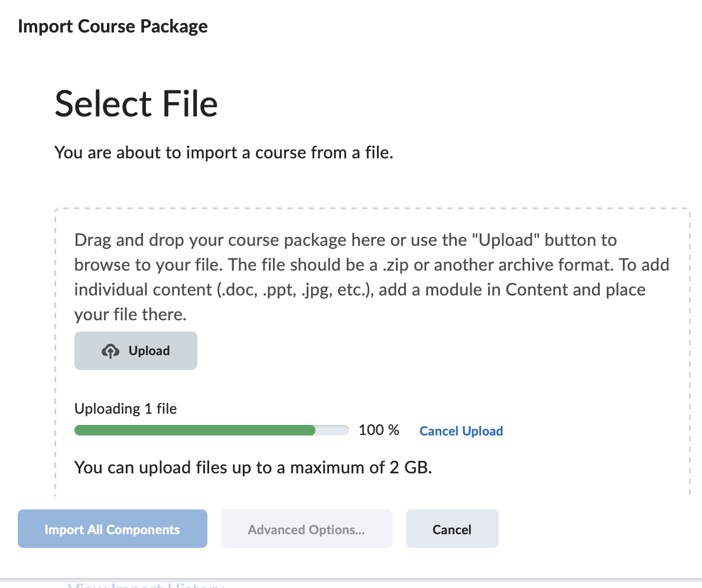Click the Upload button's text label
Viewport: 702px width, 588px height.
(148, 350)
